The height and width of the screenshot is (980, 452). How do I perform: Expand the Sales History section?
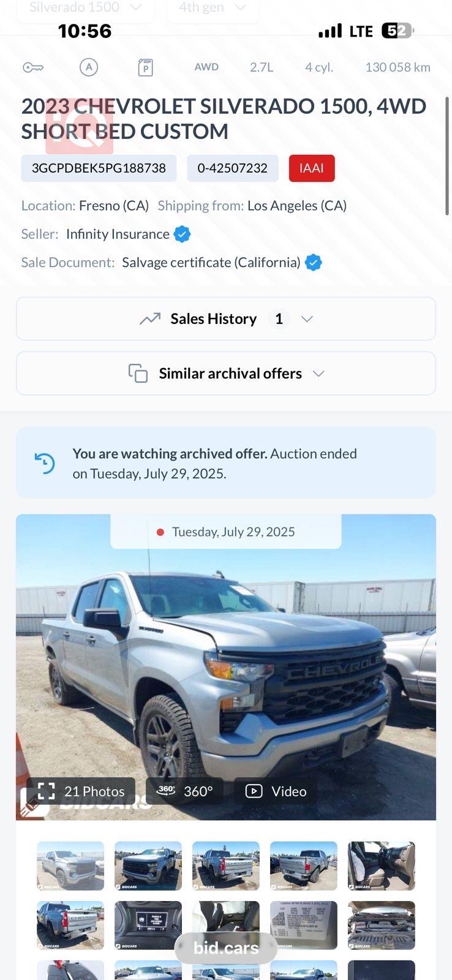[225, 318]
